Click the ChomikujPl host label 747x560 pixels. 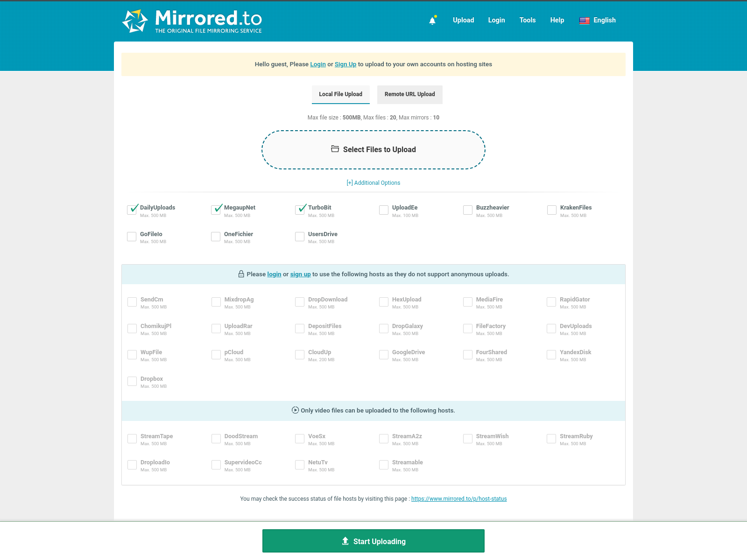click(156, 326)
